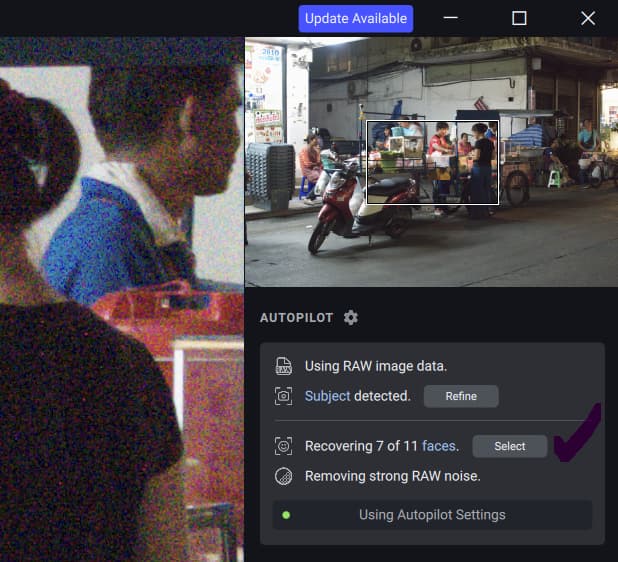The width and height of the screenshot is (618, 562).
Task: Toggle the Using Autopilot Settings bar
Action: tap(432, 515)
